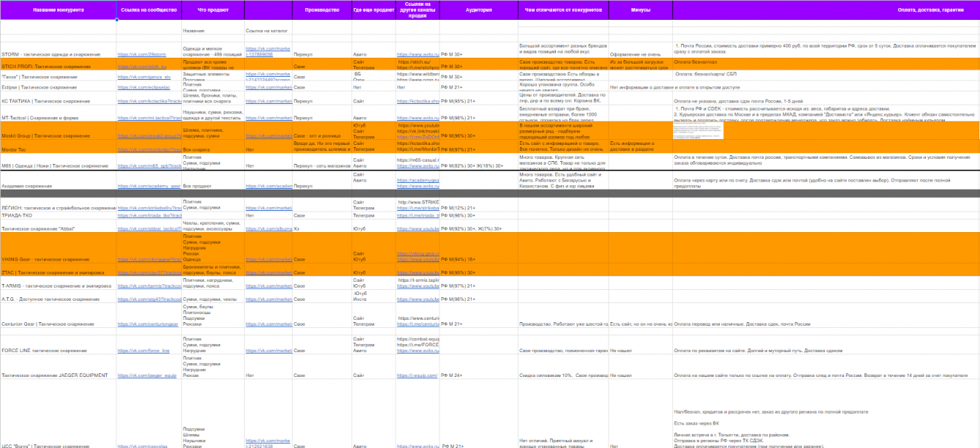
Task: Select the 'Что продают' header cell
Action: (x=214, y=10)
